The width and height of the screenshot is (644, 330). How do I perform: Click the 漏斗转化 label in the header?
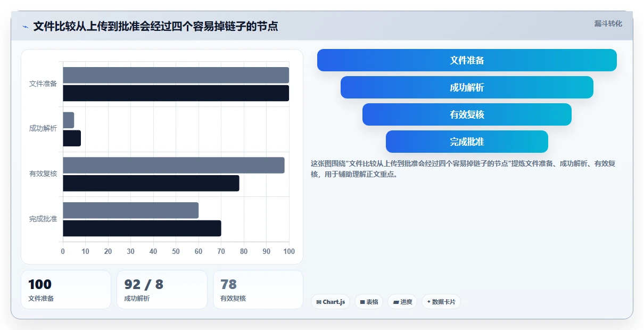pos(608,23)
